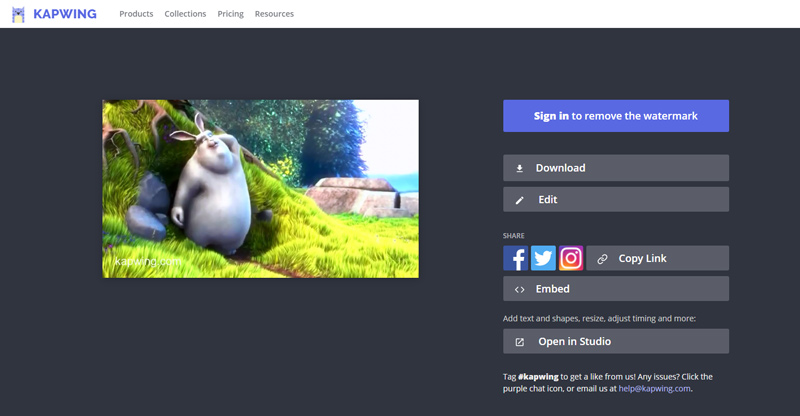Click the external open icon for Studio
Screen dimensions: 800x416
[x=519, y=342]
